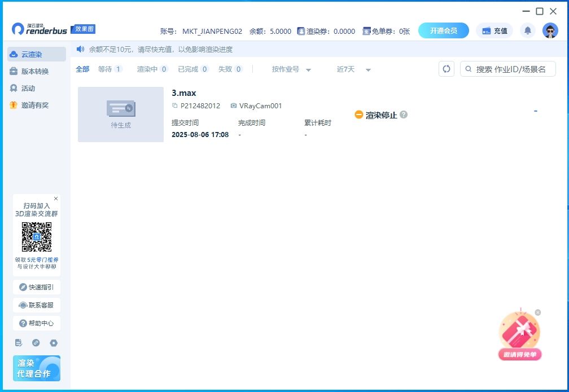Click the 开通会员 button

coord(444,31)
